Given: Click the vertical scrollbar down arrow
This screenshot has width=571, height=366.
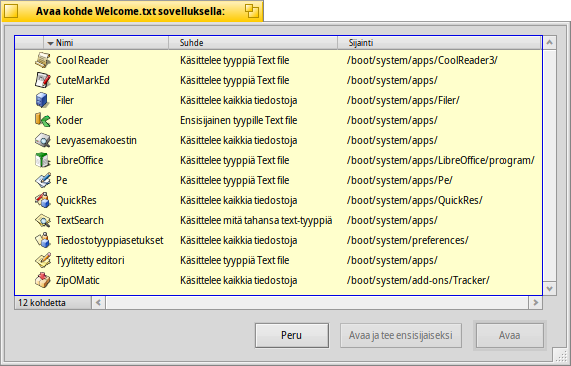Looking at the screenshot, I should [550, 289].
